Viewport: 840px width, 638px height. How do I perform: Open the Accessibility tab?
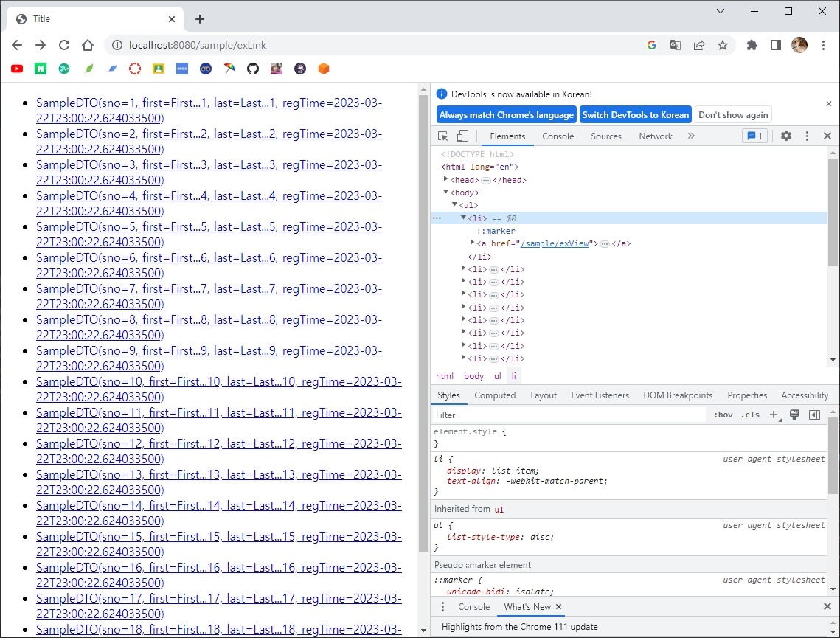[x=805, y=395]
